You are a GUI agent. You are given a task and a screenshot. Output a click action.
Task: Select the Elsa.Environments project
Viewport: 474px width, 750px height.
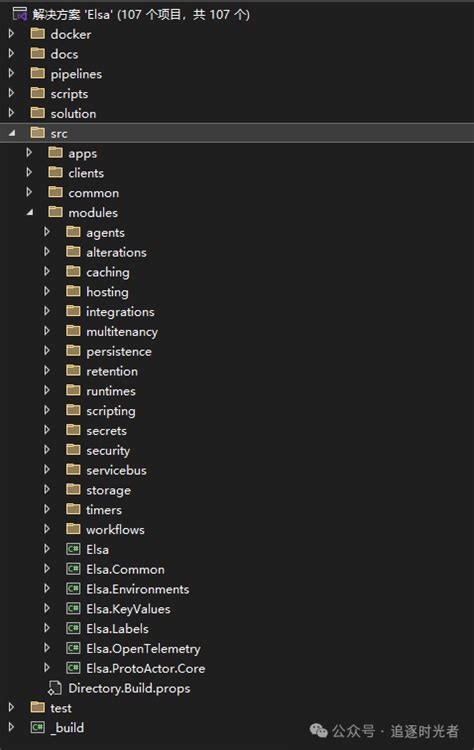click(138, 589)
